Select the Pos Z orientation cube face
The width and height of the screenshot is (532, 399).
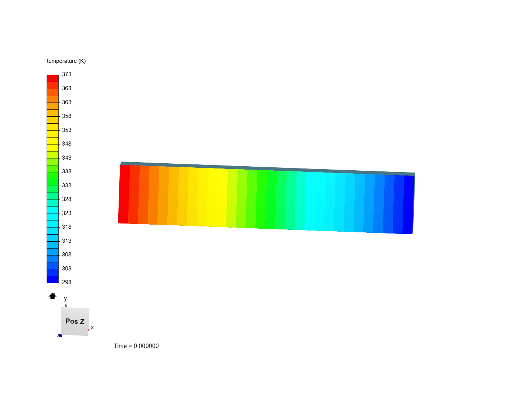tap(75, 321)
